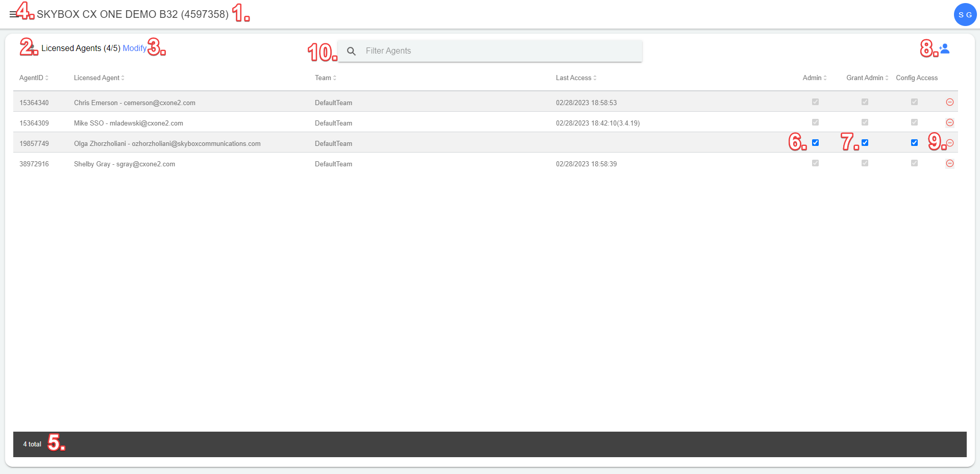Sort by Licensed Agent column
Screen dimensions: 980x474
99,78
